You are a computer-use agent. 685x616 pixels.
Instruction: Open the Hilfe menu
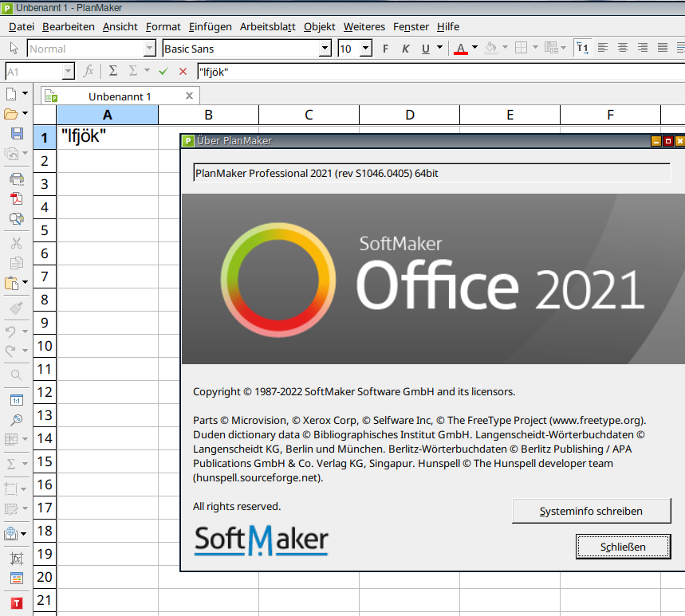[x=448, y=26]
